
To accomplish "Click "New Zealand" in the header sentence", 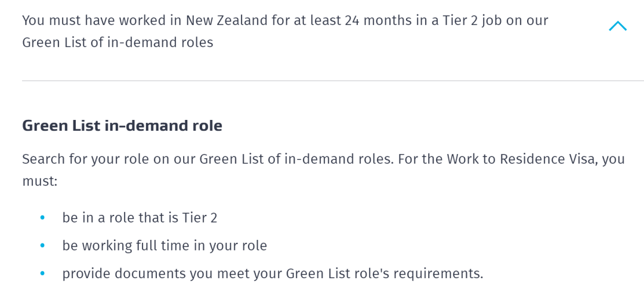I will [227, 20].
